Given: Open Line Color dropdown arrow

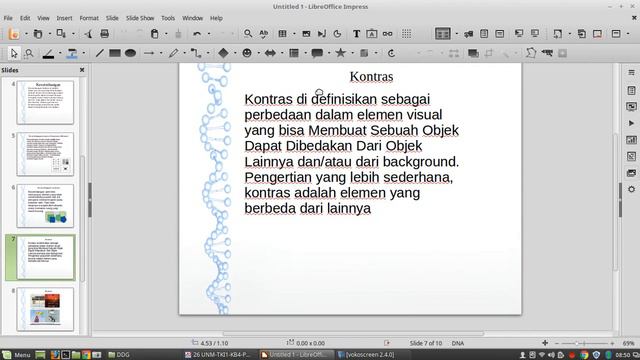Looking at the screenshot, I should point(60,53).
